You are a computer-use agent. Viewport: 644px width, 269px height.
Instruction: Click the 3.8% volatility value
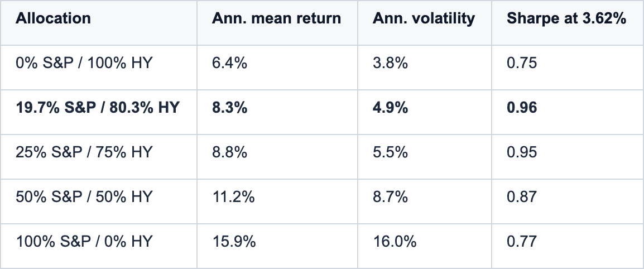point(390,63)
